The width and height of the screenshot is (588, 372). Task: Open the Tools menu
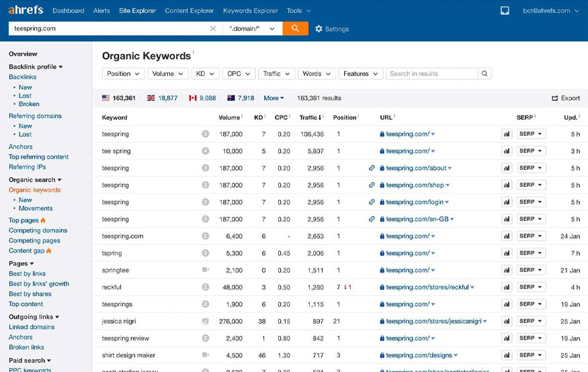tap(298, 11)
